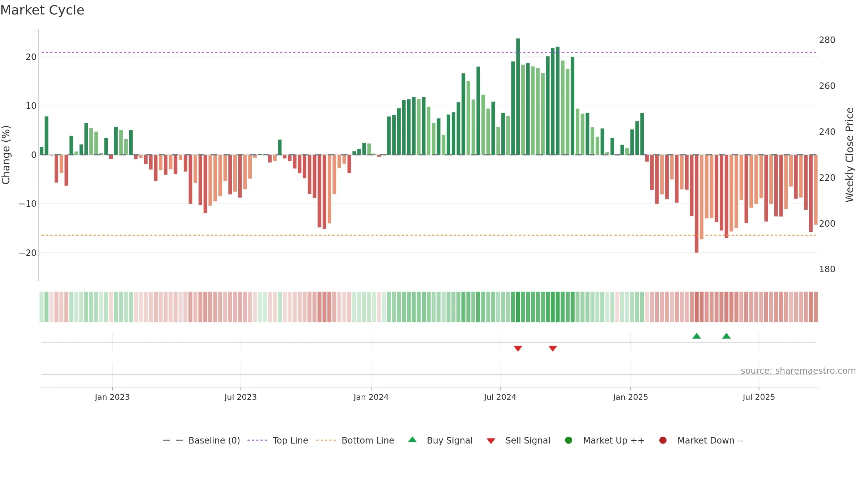Click the Market Cycle chart title
The height and width of the screenshot is (488, 868).
tap(42, 10)
